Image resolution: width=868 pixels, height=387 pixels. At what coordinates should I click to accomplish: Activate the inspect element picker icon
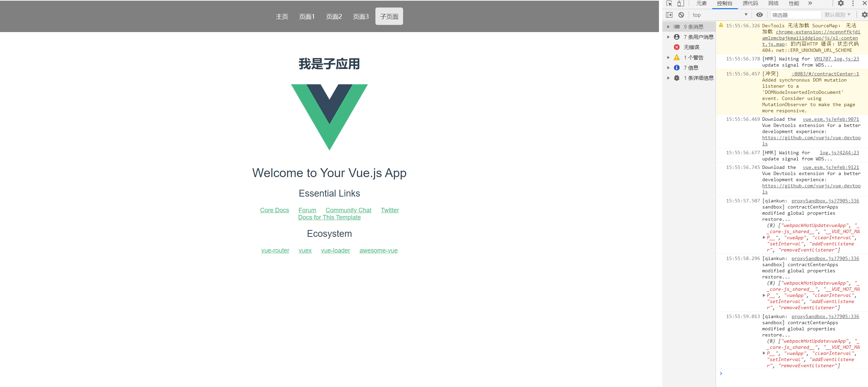click(669, 3)
